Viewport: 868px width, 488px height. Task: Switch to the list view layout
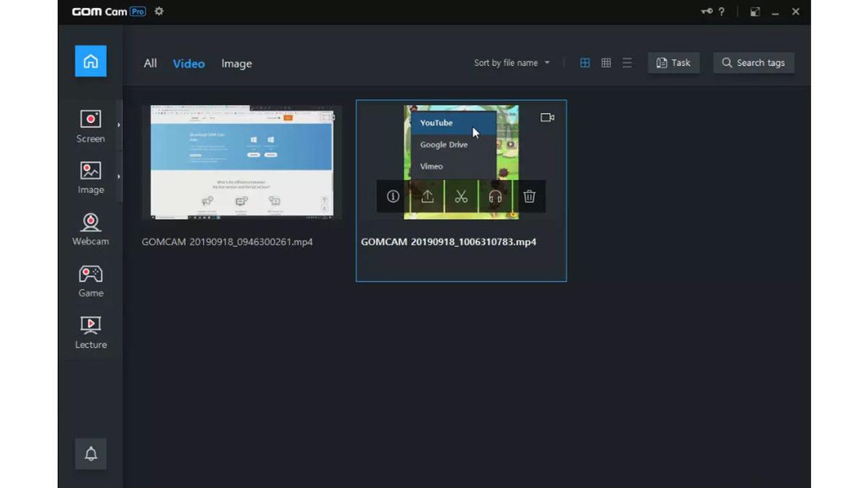click(626, 63)
